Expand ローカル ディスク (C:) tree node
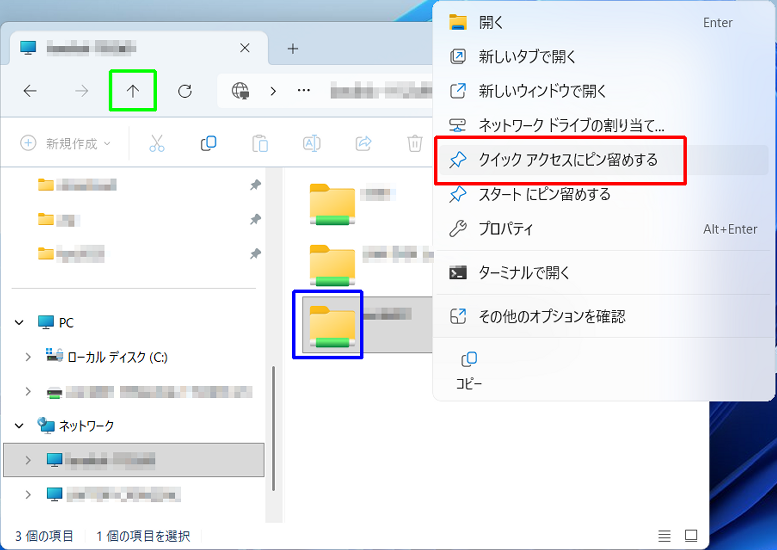The image size is (777, 550). pos(28,357)
